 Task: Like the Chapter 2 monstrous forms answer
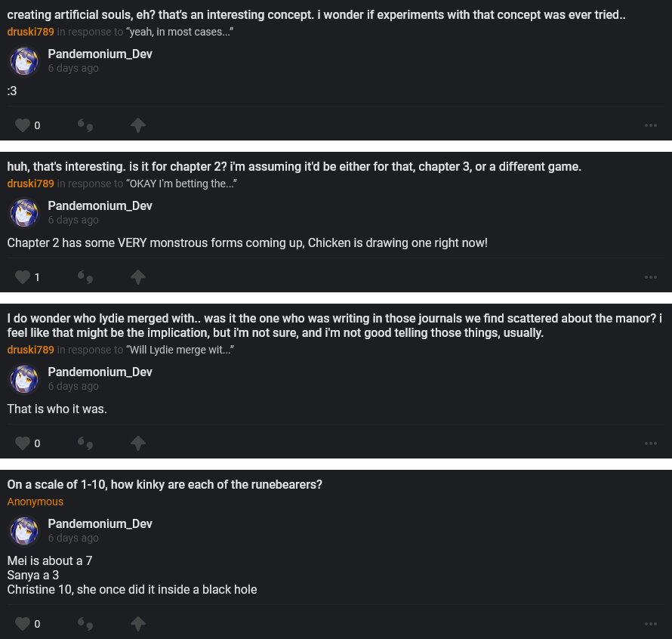coord(23,277)
